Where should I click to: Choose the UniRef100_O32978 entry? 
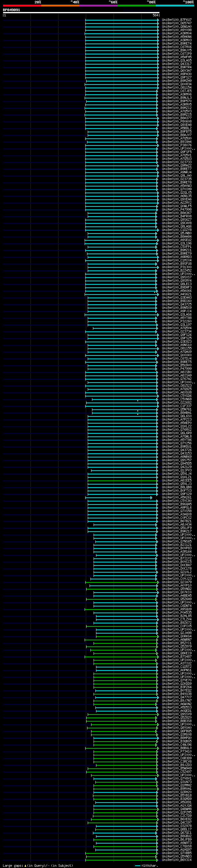point(176,826)
